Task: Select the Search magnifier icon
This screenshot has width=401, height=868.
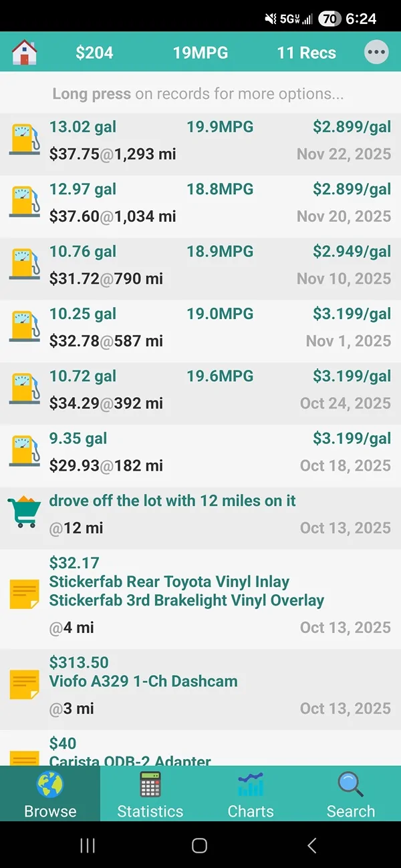Action: [350, 787]
